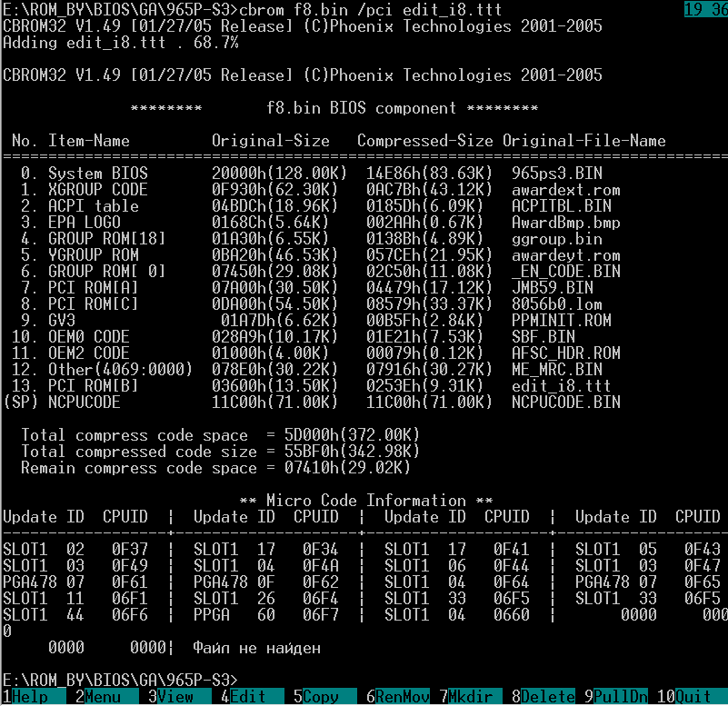The height and width of the screenshot is (706, 728).
Task: Click the clock in the top-right corner
Action: click(704, 9)
